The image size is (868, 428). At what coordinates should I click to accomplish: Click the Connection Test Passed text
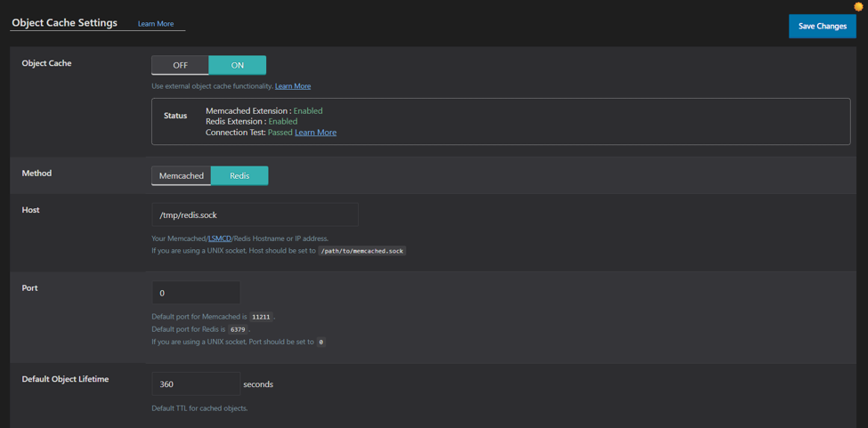click(248, 133)
